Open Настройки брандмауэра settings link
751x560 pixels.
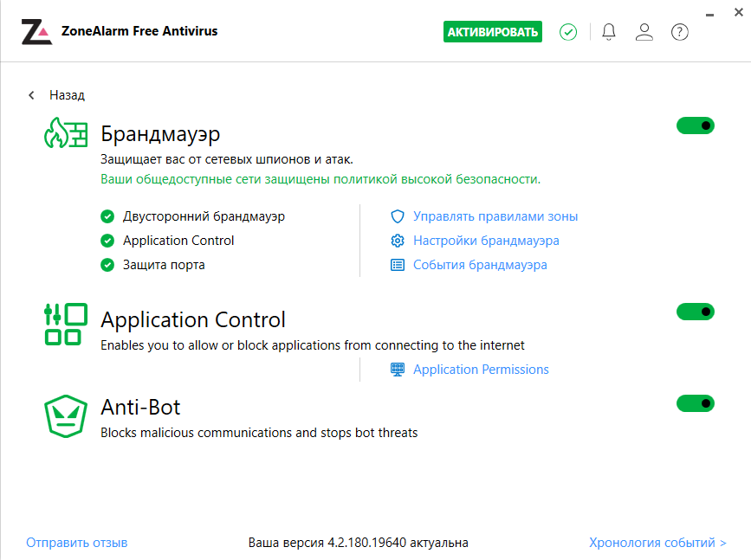coord(485,241)
